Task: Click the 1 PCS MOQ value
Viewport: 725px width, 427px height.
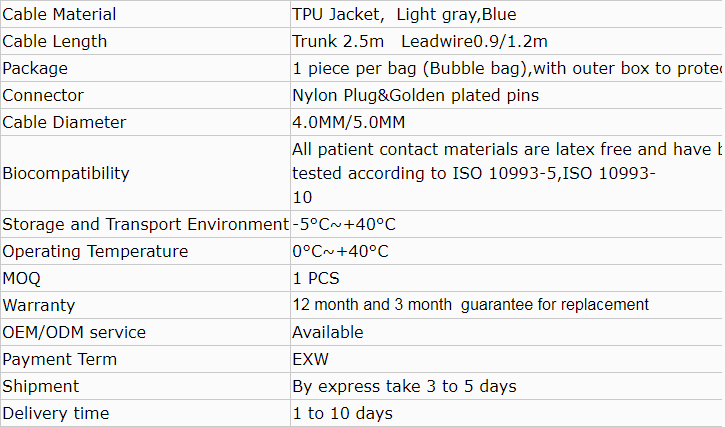Action: (x=316, y=278)
